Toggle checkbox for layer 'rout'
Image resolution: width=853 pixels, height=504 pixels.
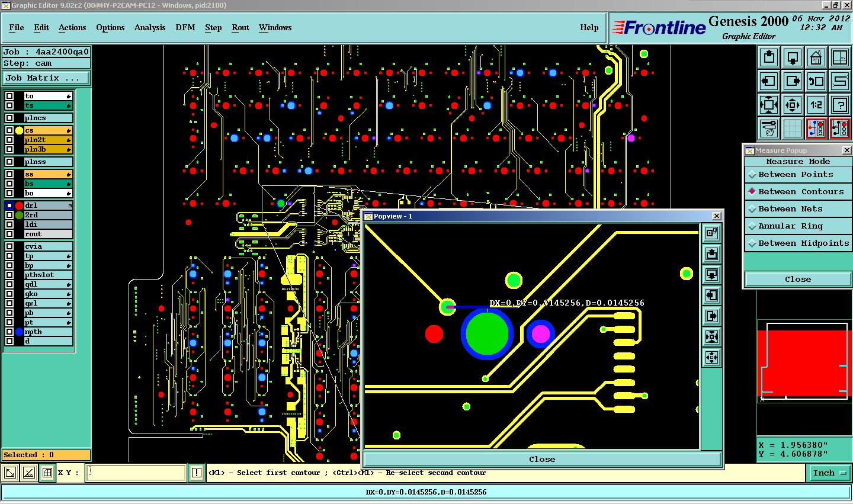pos(9,234)
